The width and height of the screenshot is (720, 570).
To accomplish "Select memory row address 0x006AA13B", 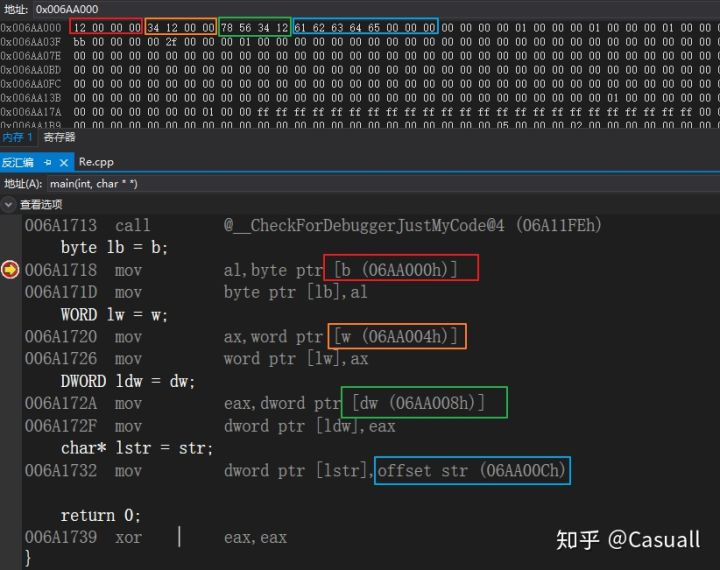I will pyautogui.click(x=30, y=98).
